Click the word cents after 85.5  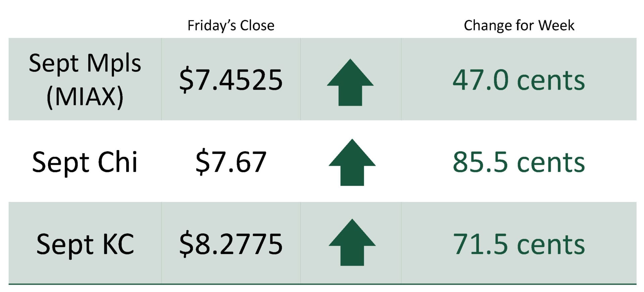pos(551,163)
